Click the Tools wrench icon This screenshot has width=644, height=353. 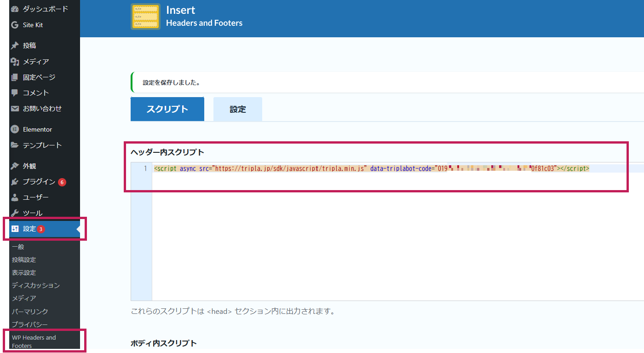15,213
